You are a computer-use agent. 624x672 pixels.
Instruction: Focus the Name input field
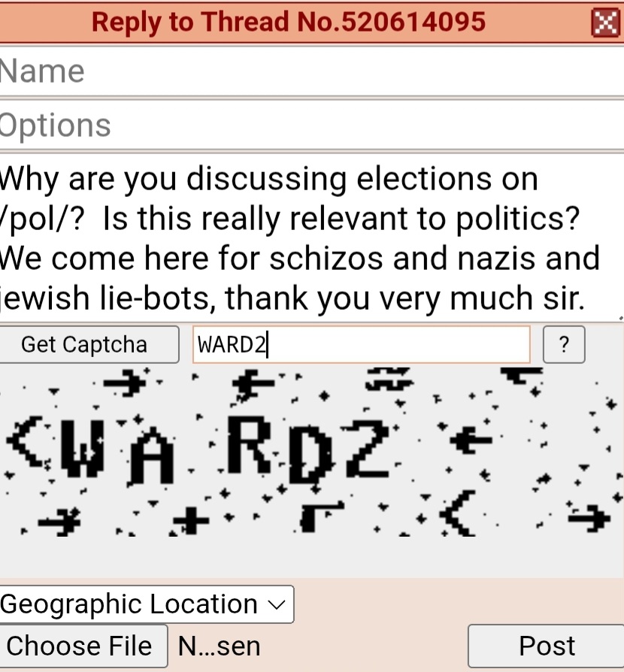[x=312, y=71]
